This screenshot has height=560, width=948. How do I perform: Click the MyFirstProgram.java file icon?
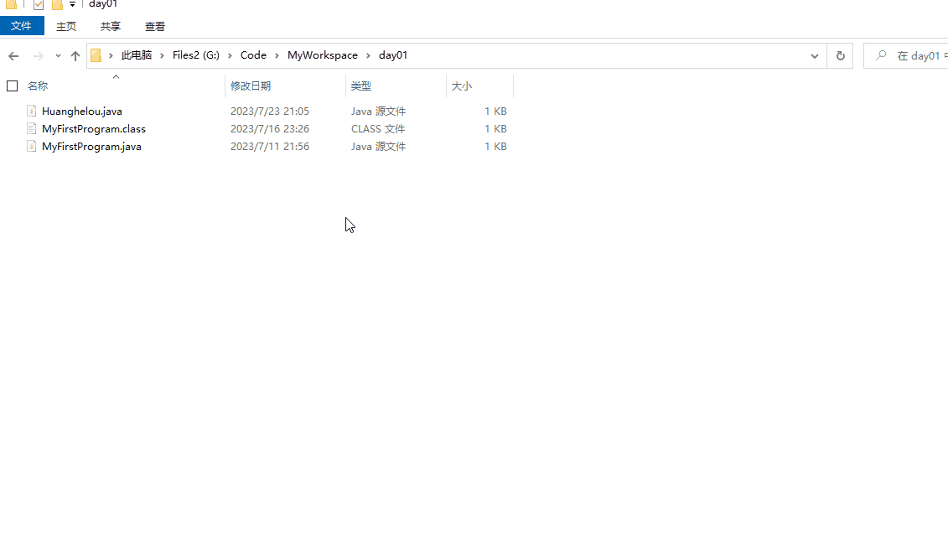32,147
